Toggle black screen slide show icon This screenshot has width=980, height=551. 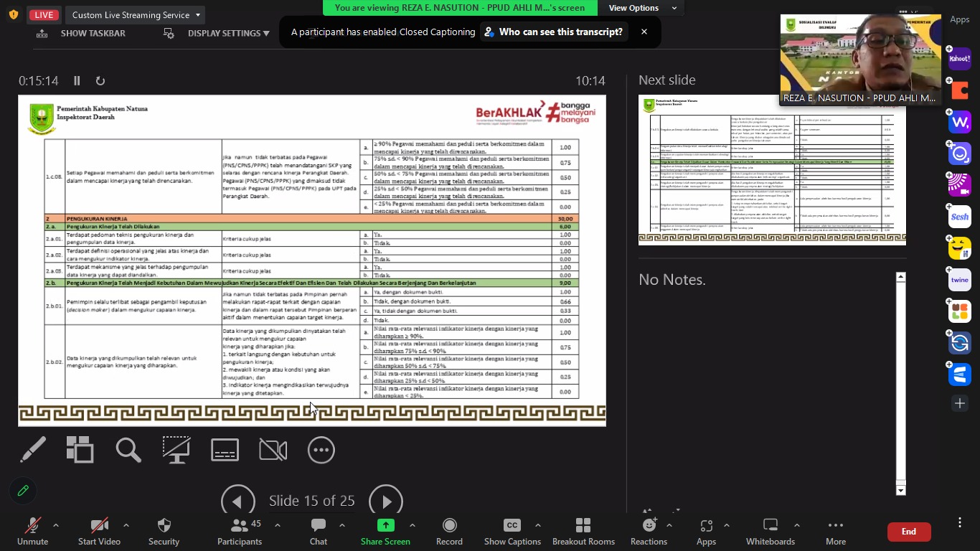[176, 450]
